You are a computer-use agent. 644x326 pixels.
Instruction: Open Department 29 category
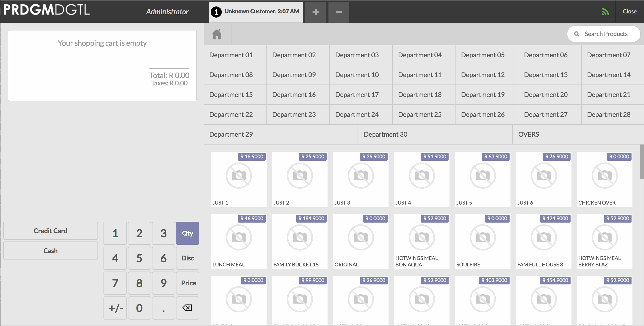pyautogui.click(x=280, y=134)
